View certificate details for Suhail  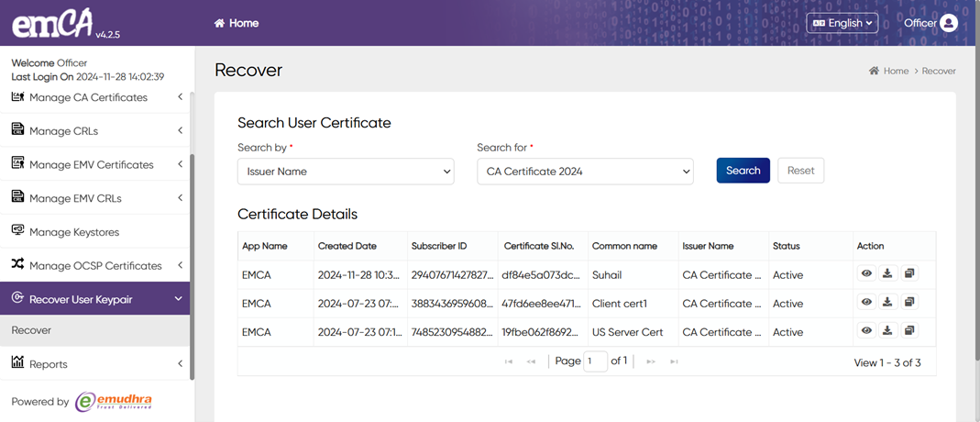coord(866,273)
